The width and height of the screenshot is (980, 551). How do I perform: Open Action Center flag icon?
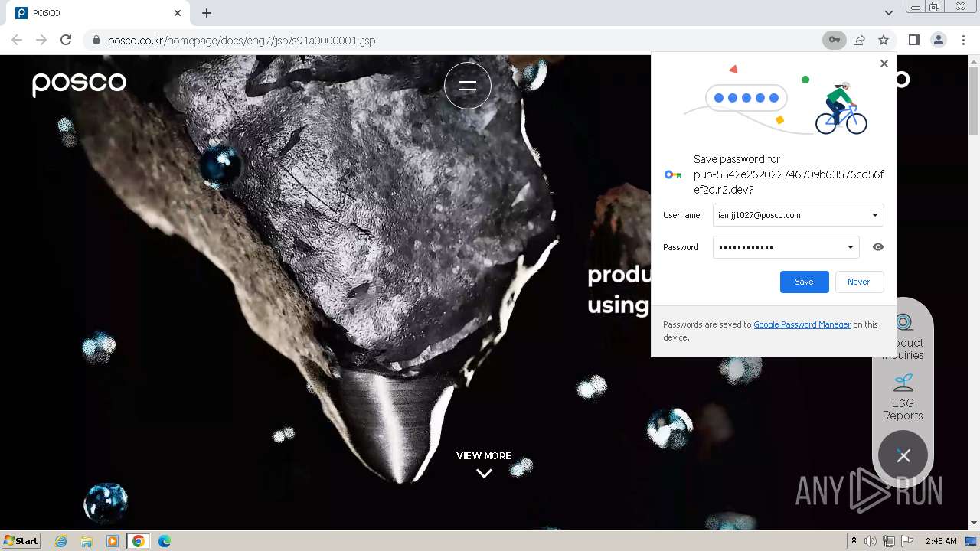point(907,541)
